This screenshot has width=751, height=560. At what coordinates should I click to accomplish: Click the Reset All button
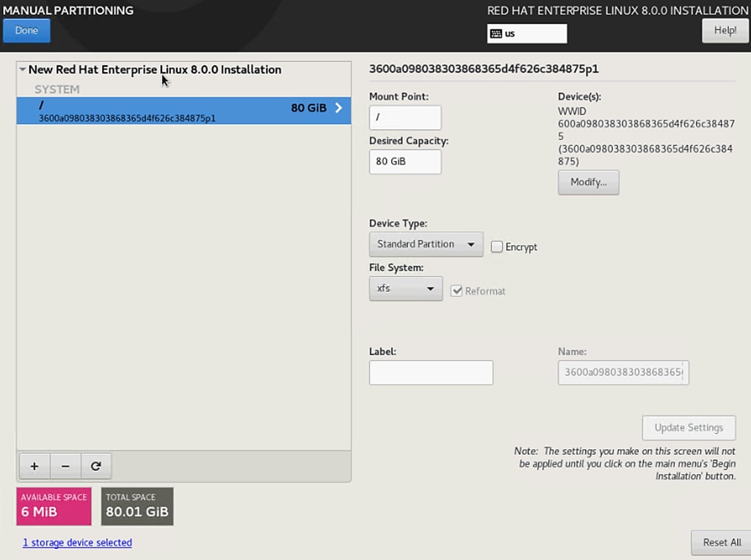pos(722,542)
